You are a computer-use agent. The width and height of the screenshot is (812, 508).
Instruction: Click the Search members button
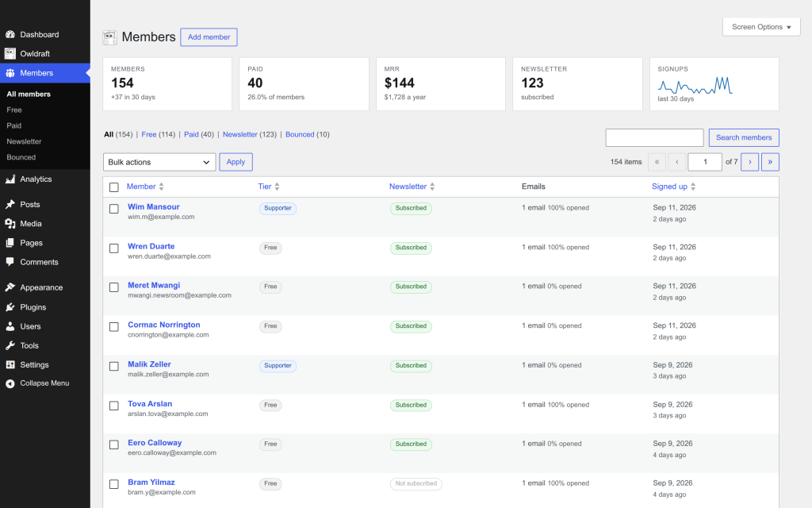[744, 137]
